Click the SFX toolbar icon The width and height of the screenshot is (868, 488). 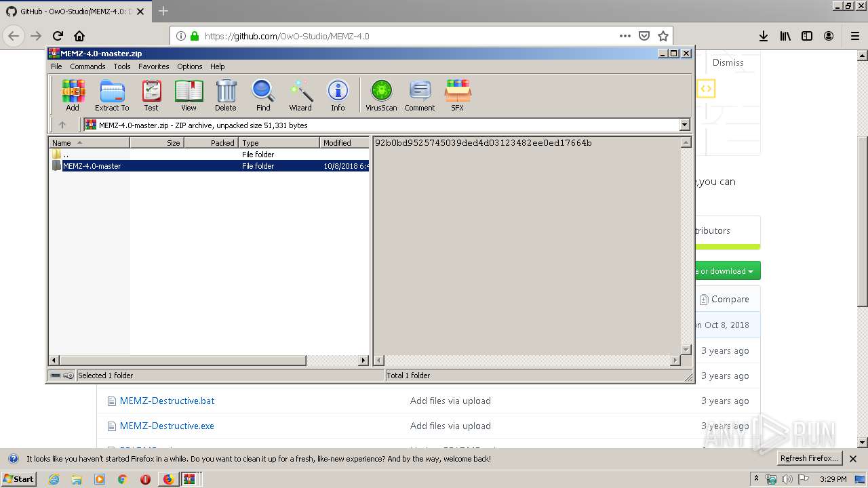pyautogui.click(x=458, y=95)
